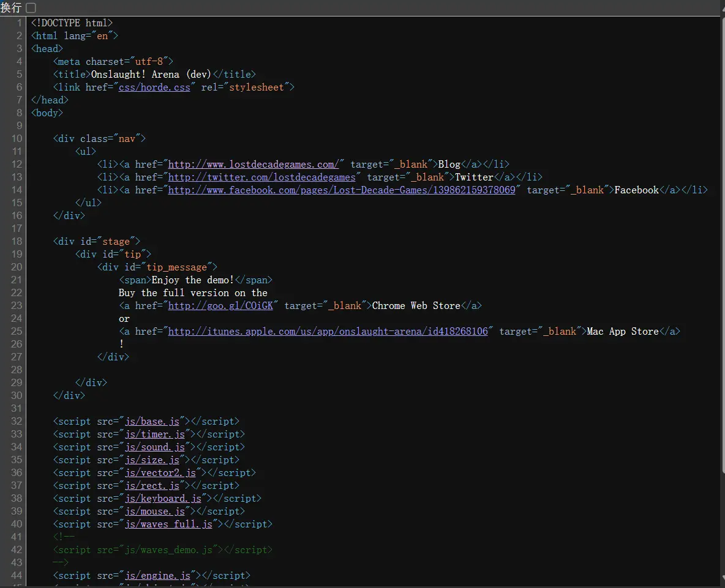Viewport: 725px width, 588px height.
Task: Follow the twitter.com/lostdecadegames URL
Action: (261, 177)
